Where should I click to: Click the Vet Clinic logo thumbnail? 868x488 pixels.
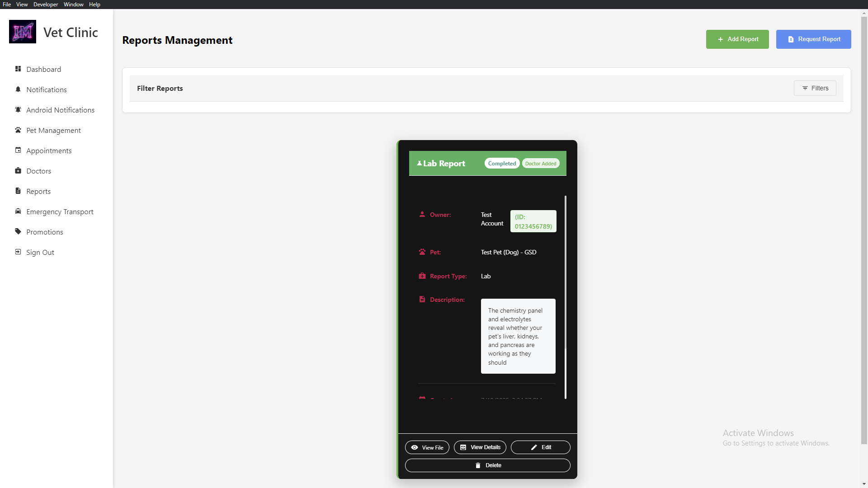click(22, 32)
